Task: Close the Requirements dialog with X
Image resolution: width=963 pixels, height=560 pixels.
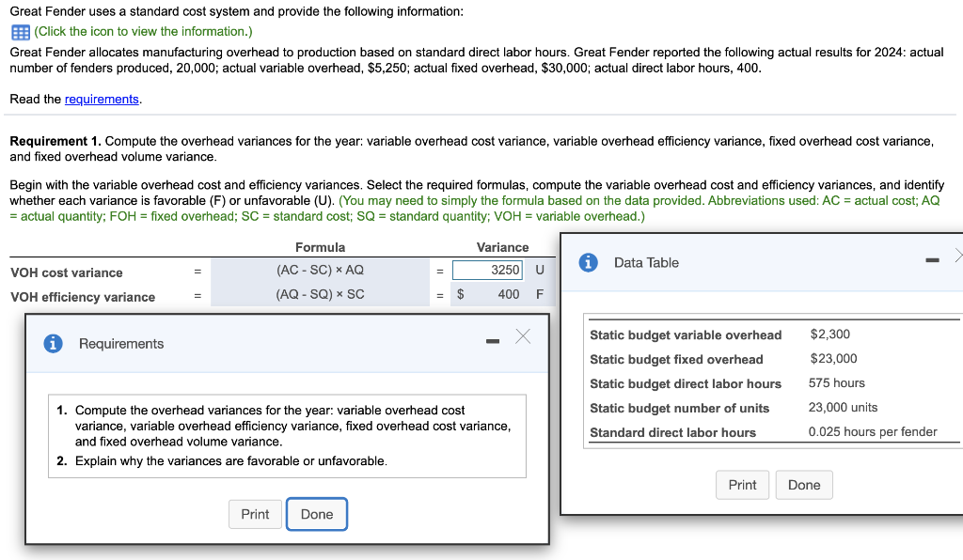Action: [x=523, y=336]
